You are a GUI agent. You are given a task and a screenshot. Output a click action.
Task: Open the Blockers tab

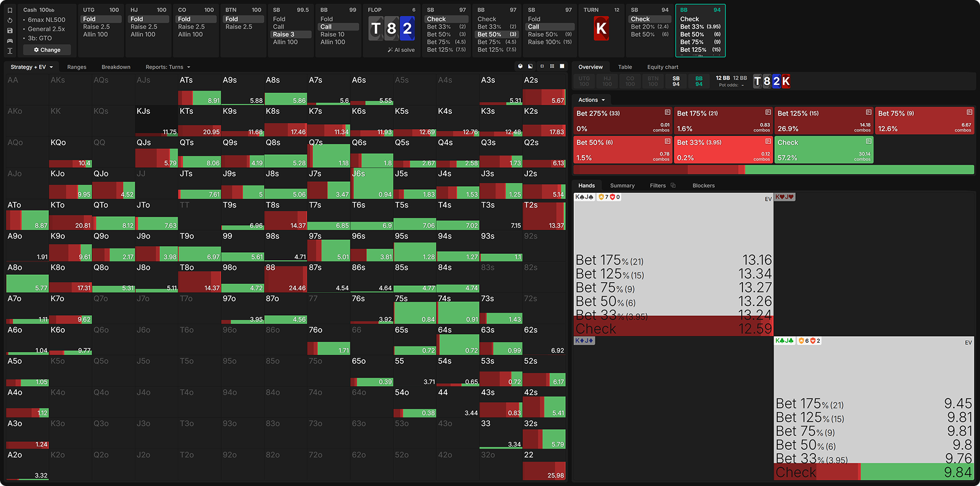(703, 185)
